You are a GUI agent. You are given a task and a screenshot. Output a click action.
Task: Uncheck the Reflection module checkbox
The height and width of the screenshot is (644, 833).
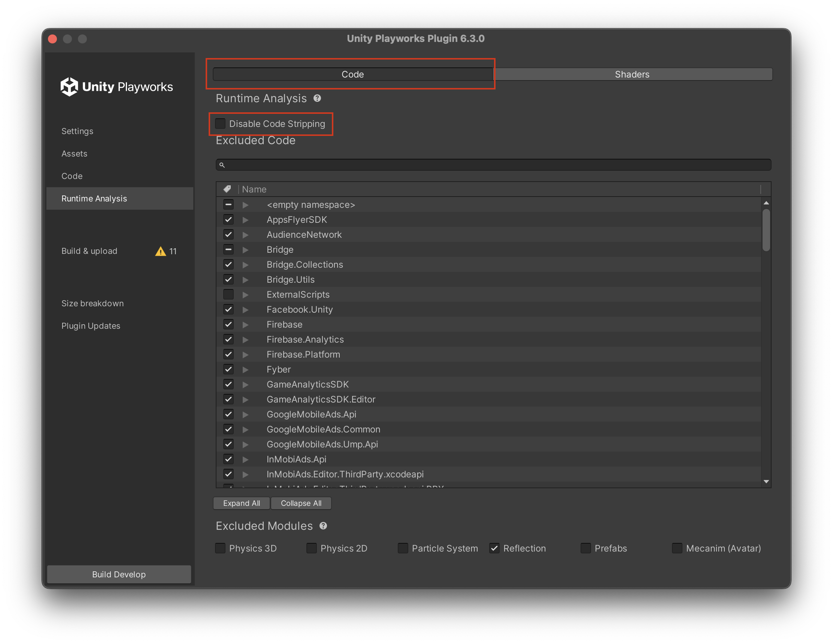494,548
